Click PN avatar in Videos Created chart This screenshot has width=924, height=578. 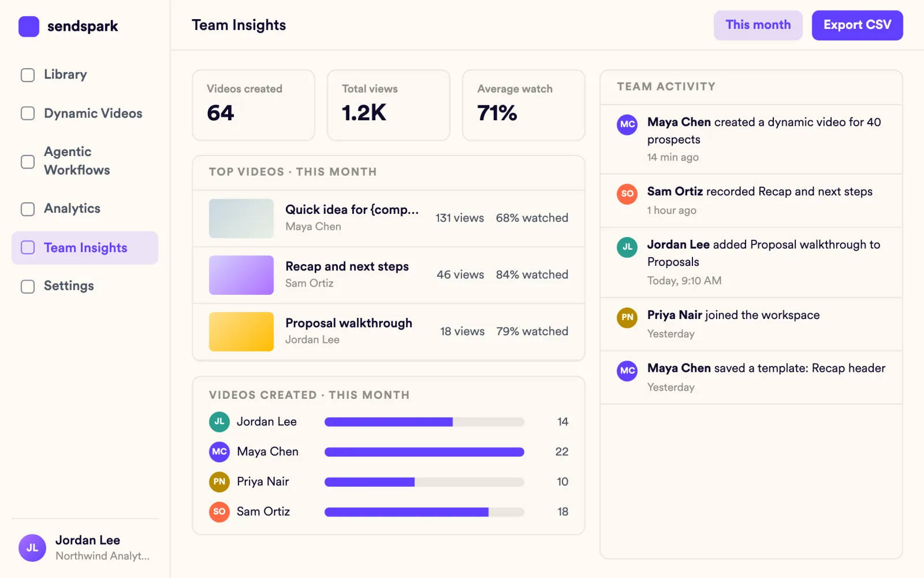pyautogui.click(x=219, y=482)
